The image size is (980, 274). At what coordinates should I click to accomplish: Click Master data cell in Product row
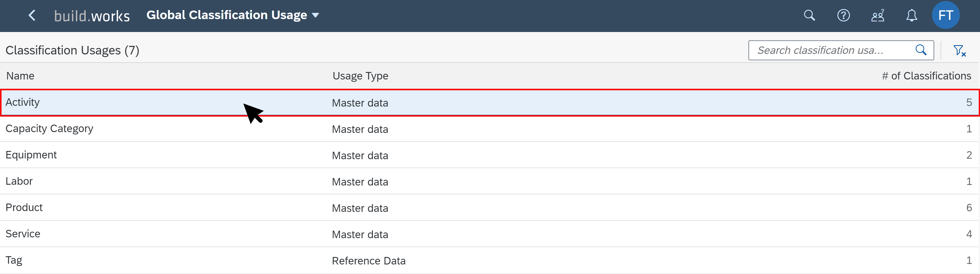coord(360,208)
